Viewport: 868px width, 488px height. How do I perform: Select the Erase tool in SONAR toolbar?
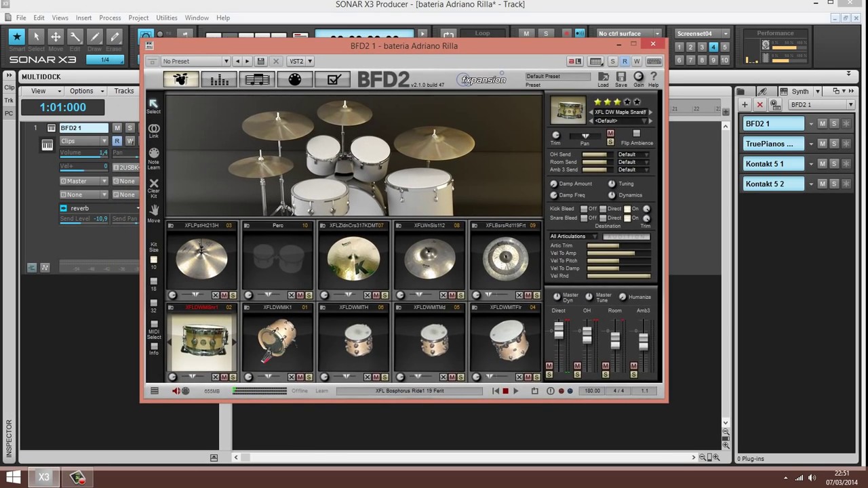[114, 37]
